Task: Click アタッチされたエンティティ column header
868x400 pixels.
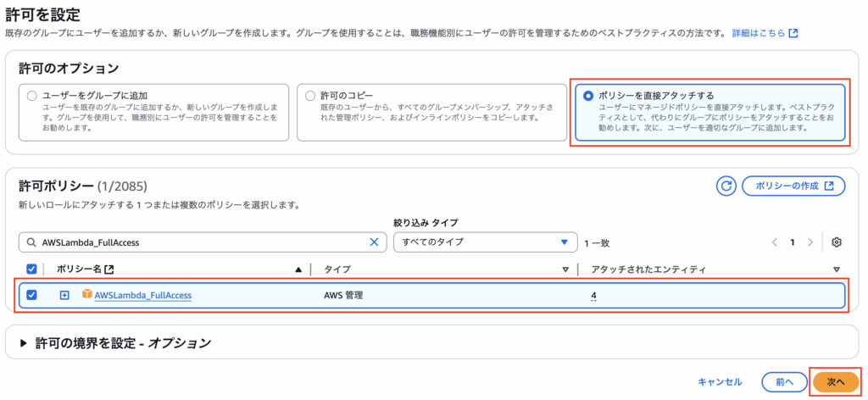Action: (648, 269)
